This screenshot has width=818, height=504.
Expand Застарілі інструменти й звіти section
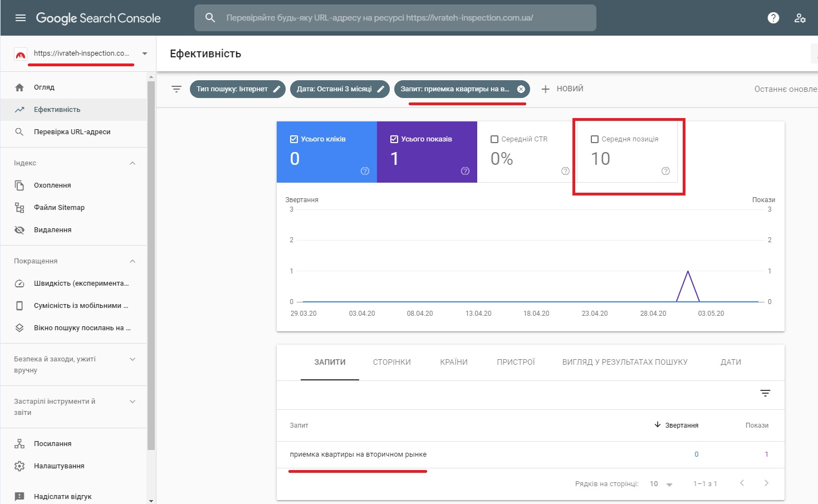pos(133,402)
